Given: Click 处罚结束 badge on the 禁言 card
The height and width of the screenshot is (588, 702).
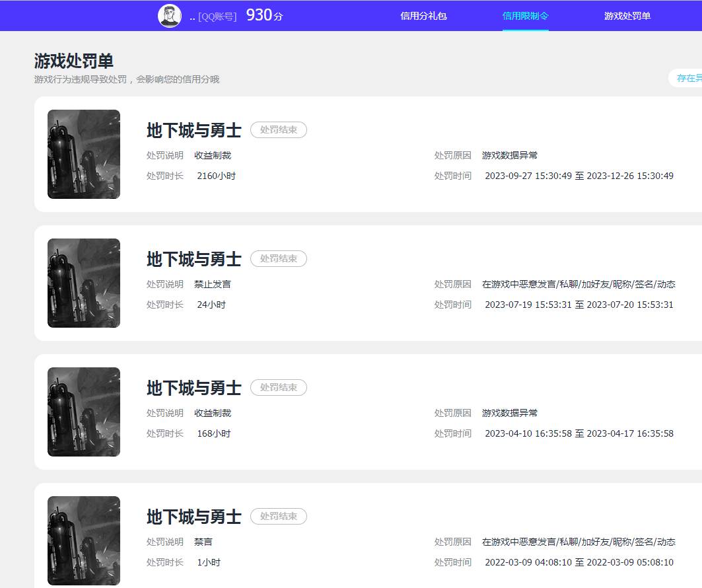Looking at the screenshot, I should point(278,517).
